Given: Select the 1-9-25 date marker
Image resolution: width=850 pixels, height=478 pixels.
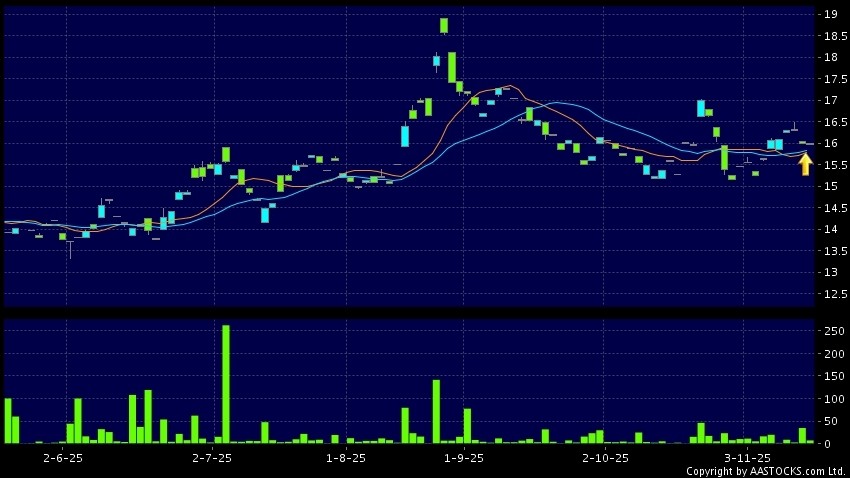Looking at the screenshot, I should click(x=463, y=458).
